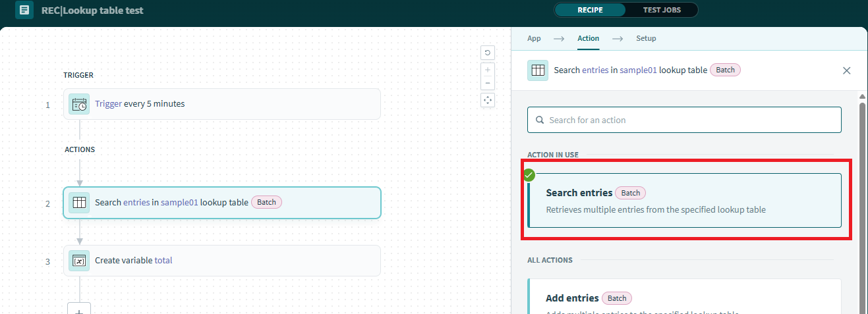This screenshot has width=868, height=314.
Task: Switch to the TEST JOBS tab
Action: [x=662, y=10]
